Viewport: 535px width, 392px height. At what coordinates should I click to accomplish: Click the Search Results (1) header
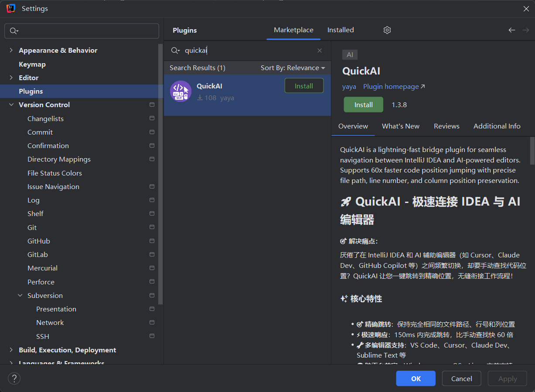point(198,68)
